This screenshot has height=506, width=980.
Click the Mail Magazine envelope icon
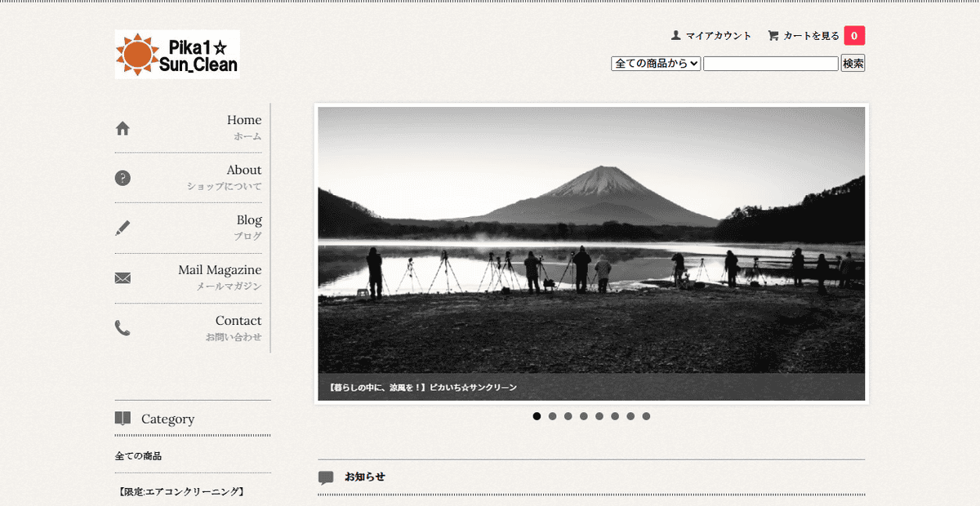[x=122, y=278]
